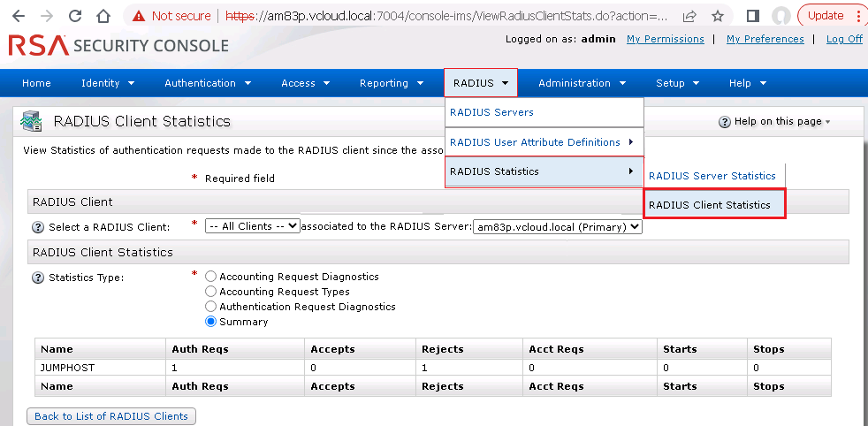Bookmark this page with the star icon

coord(717,16)
